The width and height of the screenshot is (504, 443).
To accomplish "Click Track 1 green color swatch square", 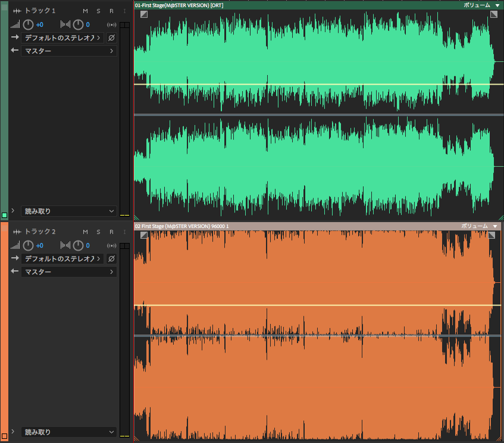I will click(5, 215).
